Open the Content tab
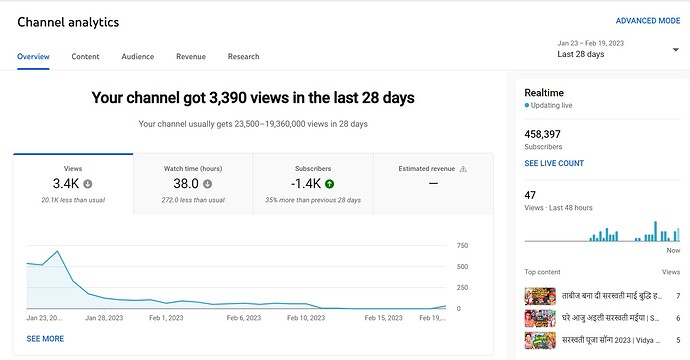This screenshot has width=690, height=360. [85, 56]
